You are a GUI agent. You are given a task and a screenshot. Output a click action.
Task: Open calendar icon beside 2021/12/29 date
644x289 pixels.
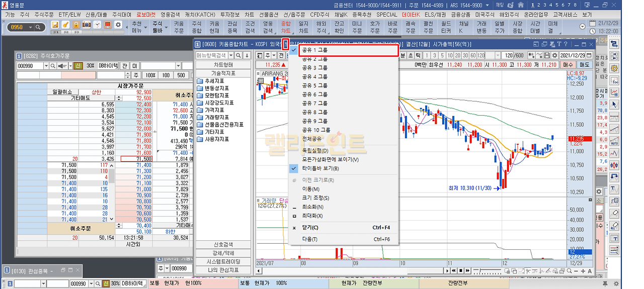click(588, 55)
